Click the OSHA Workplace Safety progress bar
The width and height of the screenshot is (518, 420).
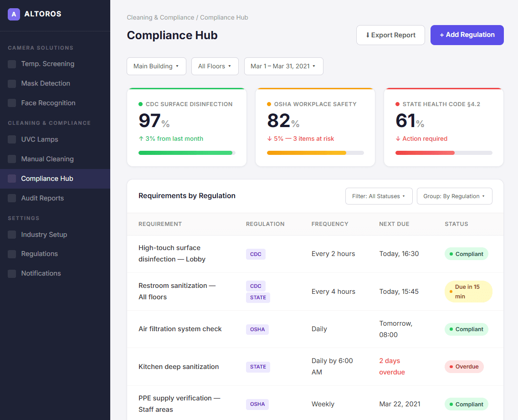click(315, 153)
